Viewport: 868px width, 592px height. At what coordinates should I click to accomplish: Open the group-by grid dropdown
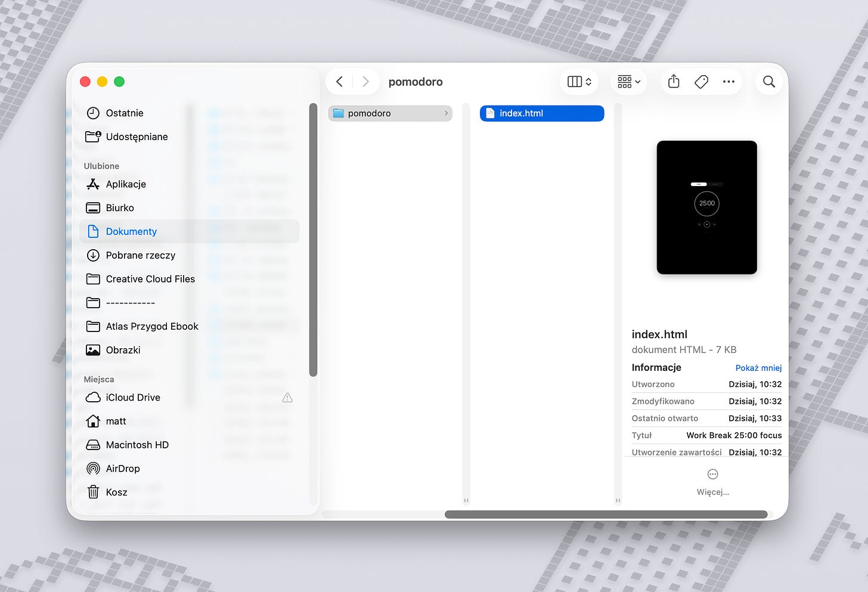pyautogui.click(x=629, y=82)
